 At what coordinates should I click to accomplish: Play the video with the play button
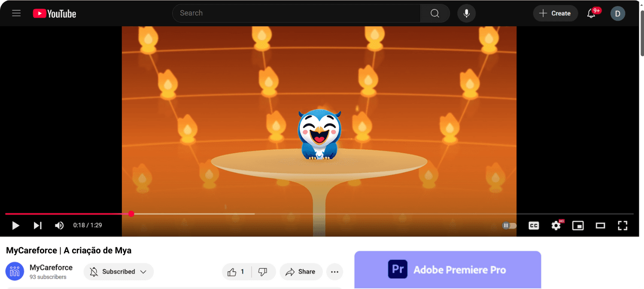point(15,225)
